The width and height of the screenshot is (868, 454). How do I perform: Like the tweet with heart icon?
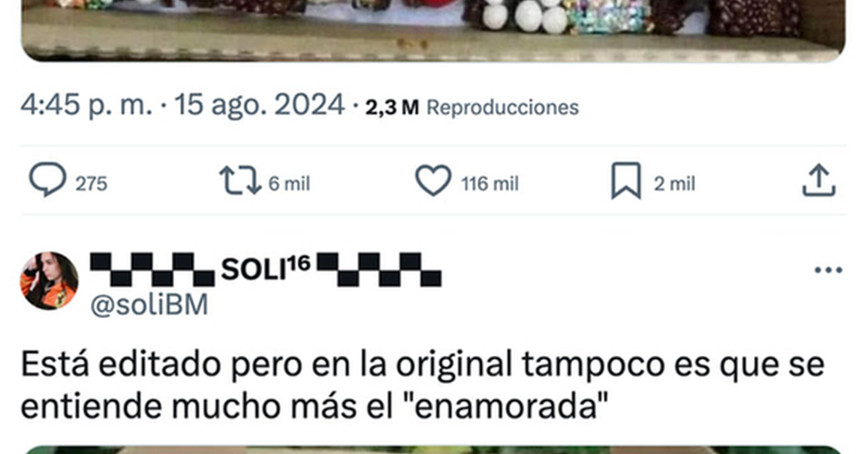433,180
